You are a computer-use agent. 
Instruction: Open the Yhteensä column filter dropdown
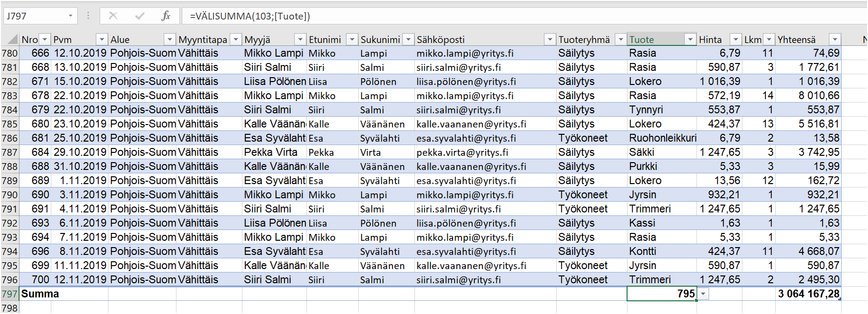tap(835, 40)
